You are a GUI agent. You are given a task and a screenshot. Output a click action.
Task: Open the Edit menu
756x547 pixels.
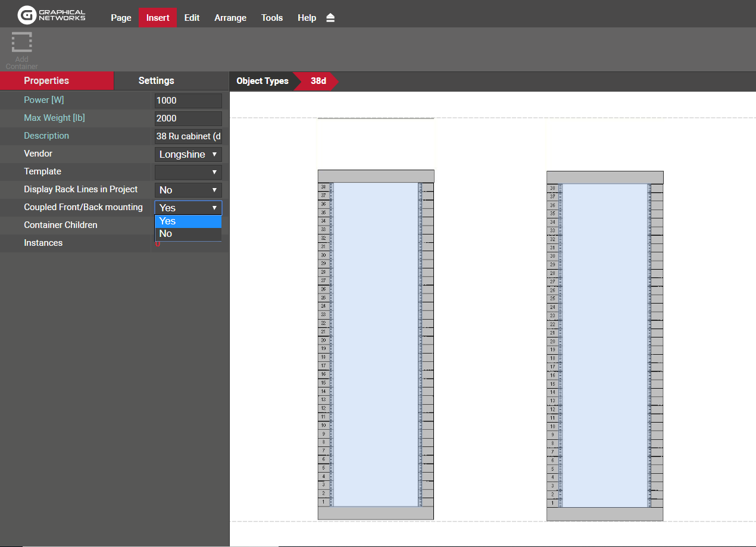(x=192, y=18)
